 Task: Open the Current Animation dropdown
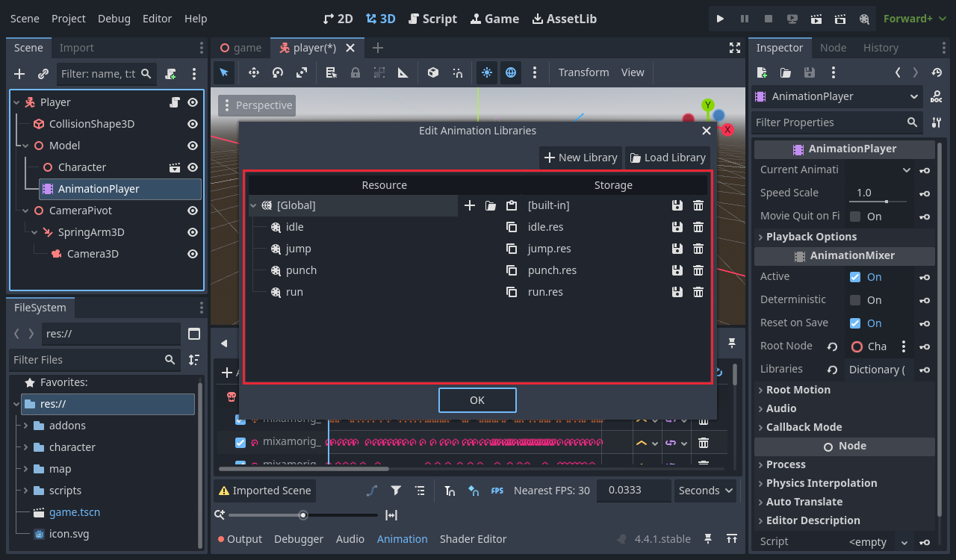click(x=881, y=169)
